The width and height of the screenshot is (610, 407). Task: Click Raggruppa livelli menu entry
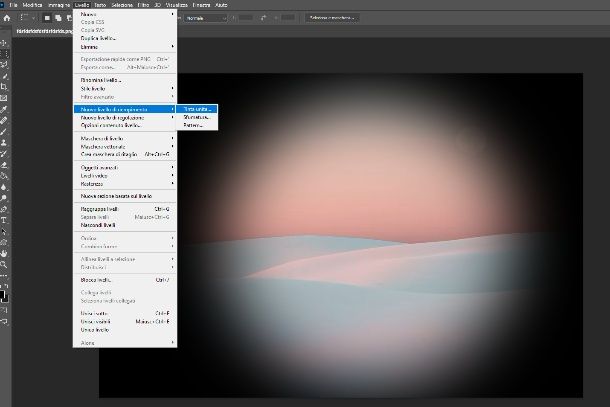pos(125,209)
